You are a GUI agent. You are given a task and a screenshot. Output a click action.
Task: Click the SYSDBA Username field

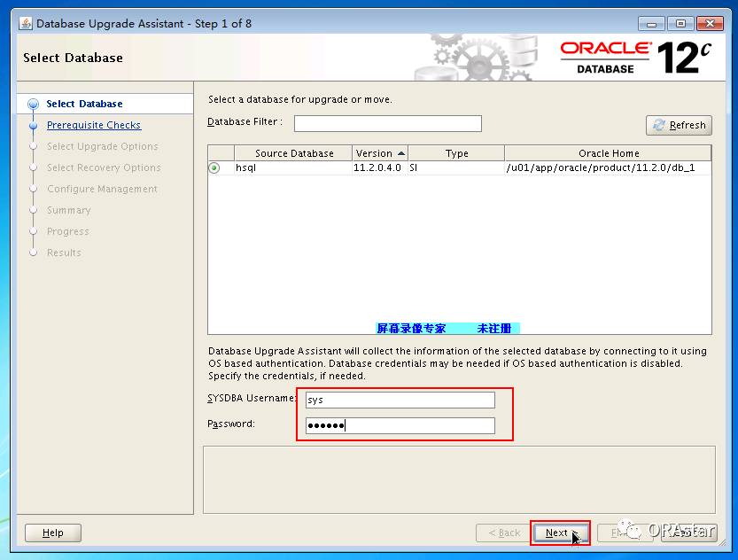[400, 400]
